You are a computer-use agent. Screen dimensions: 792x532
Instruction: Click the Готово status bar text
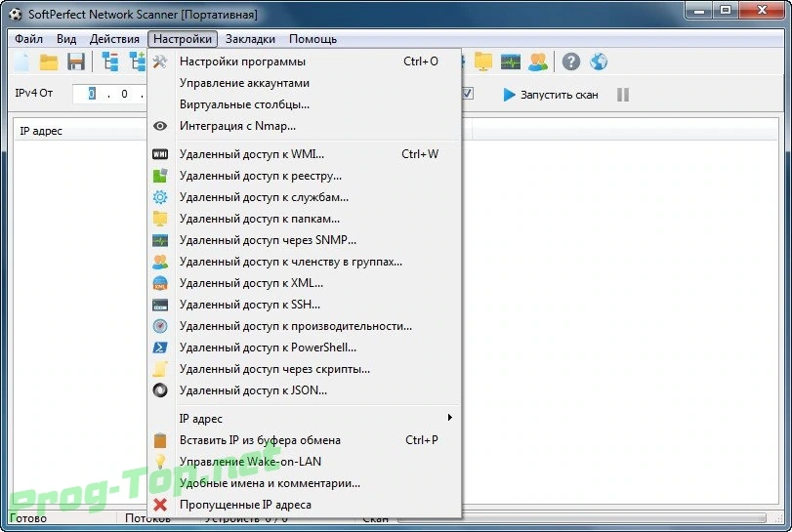28,518
